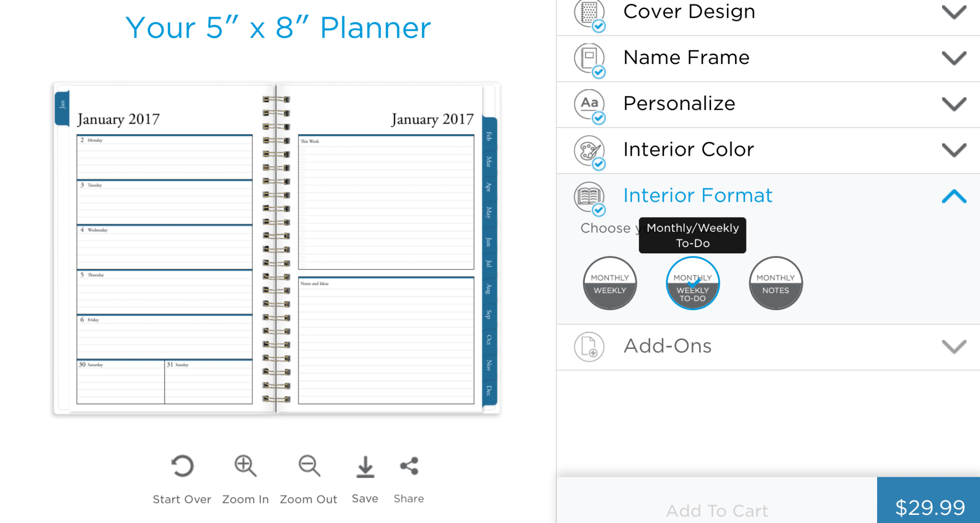Expand the Name Frame section chevron
This screenshot has width=980, height=523.
954,58
